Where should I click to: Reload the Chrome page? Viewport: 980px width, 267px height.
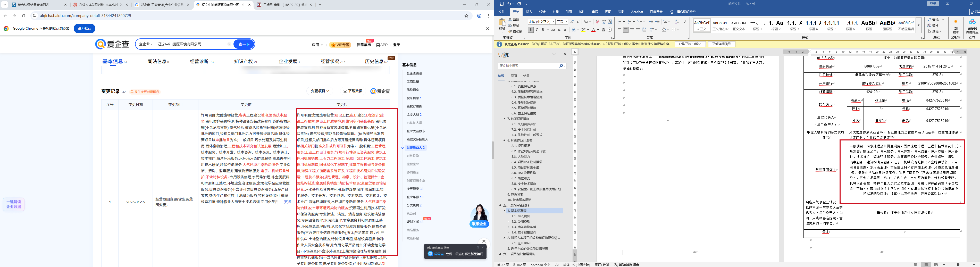pyautogui.click(x=24, y=16)
